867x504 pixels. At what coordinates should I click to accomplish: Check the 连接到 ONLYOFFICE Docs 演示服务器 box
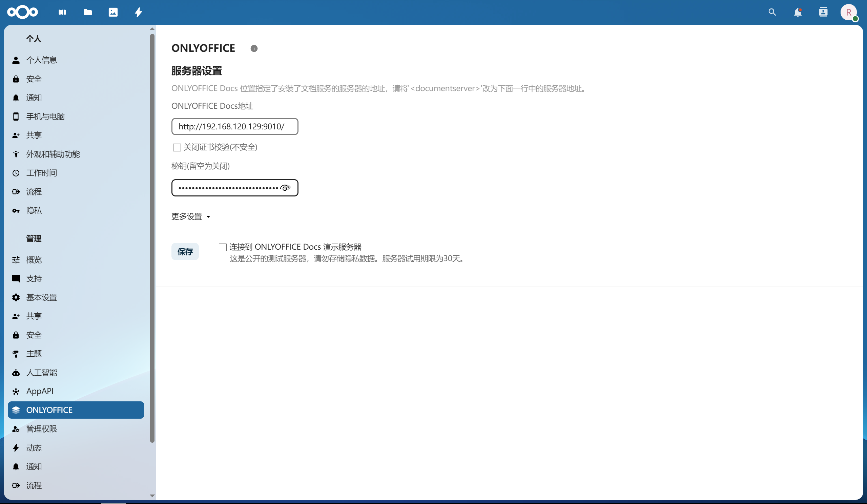(223, 247)
